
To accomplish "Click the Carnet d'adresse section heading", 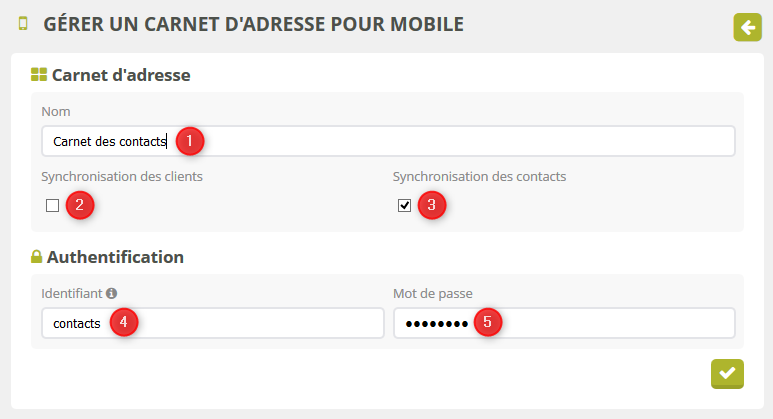I will (121, 74).
